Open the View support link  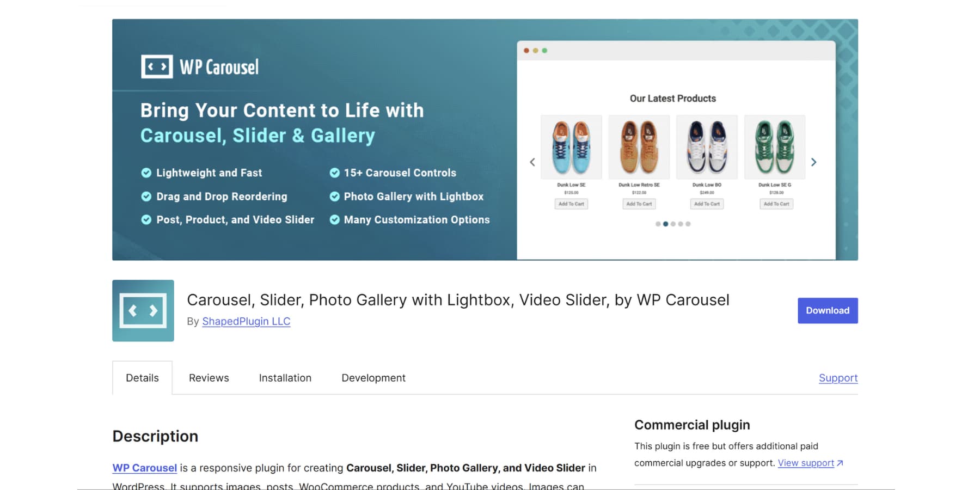(806, 463)
